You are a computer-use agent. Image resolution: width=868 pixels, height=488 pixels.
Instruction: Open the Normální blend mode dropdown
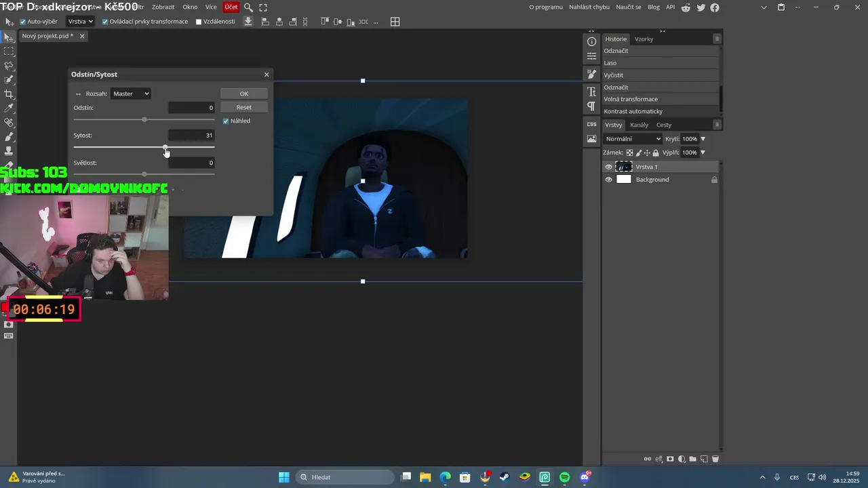(633, 139)
